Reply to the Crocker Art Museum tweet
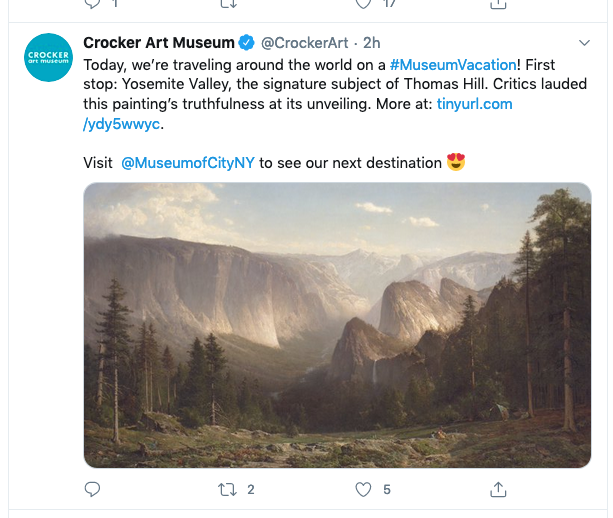 pyautogui.click(x=93, y=489)
